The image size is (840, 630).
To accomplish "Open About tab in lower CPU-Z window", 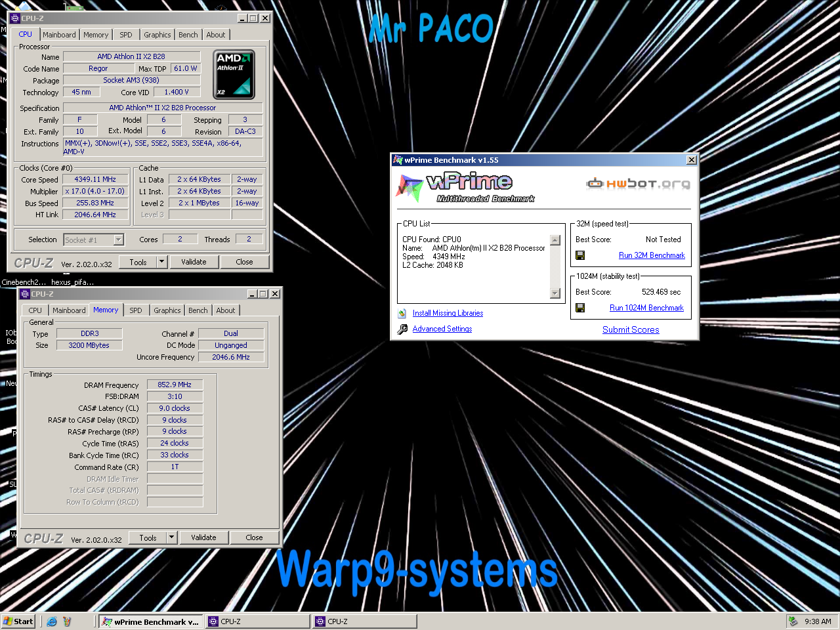I will coord(226,310).
